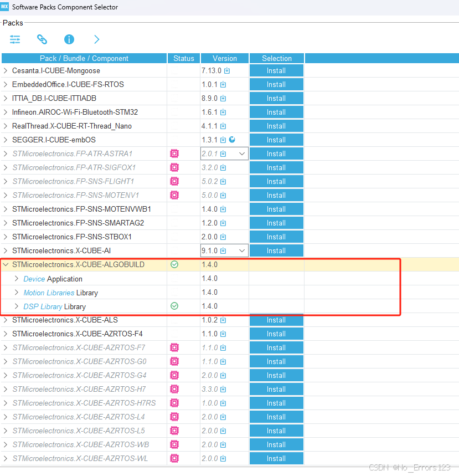Click the green check next to DSP Library
Screen dimensions: 459x476
point(174,306)
